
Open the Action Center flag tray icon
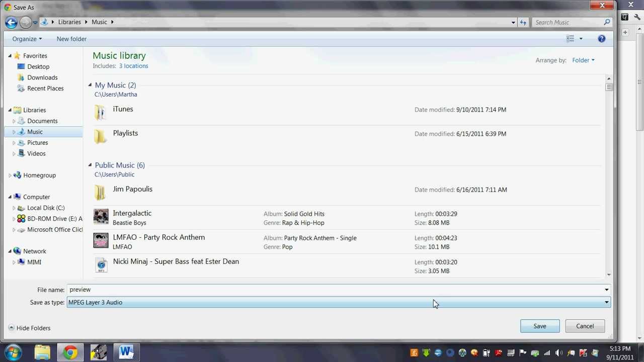pos(523,353)
